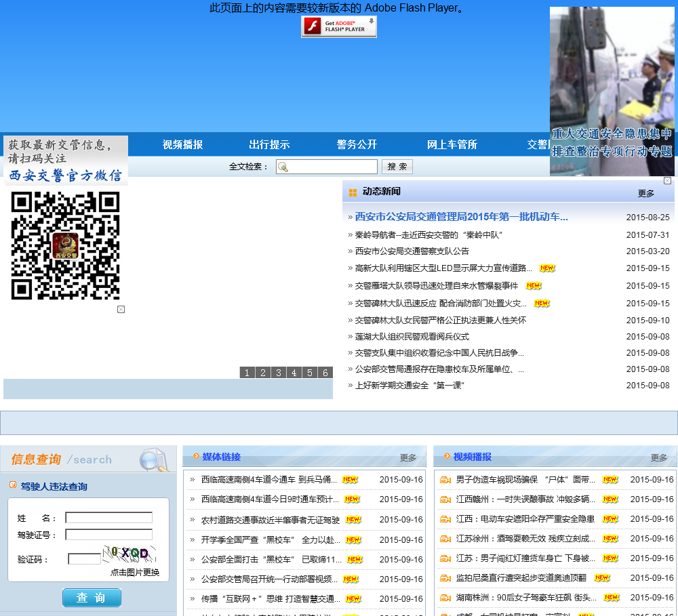Open the 网上车管所 navigation menu
Screen dimensions: 678x616
pos(452,145)
